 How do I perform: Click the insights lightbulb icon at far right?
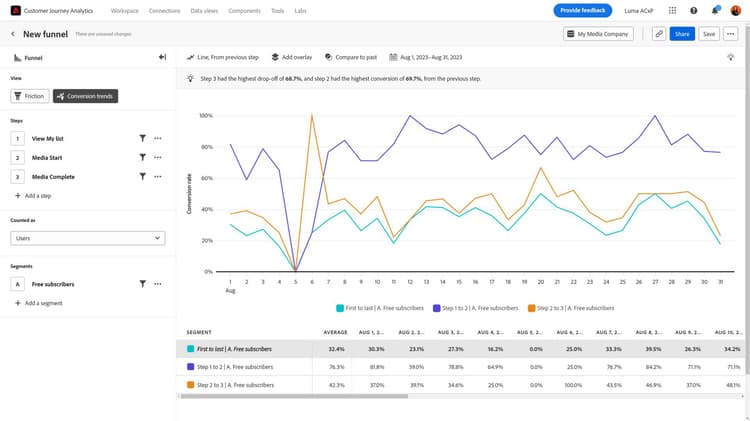coord(731,57)
